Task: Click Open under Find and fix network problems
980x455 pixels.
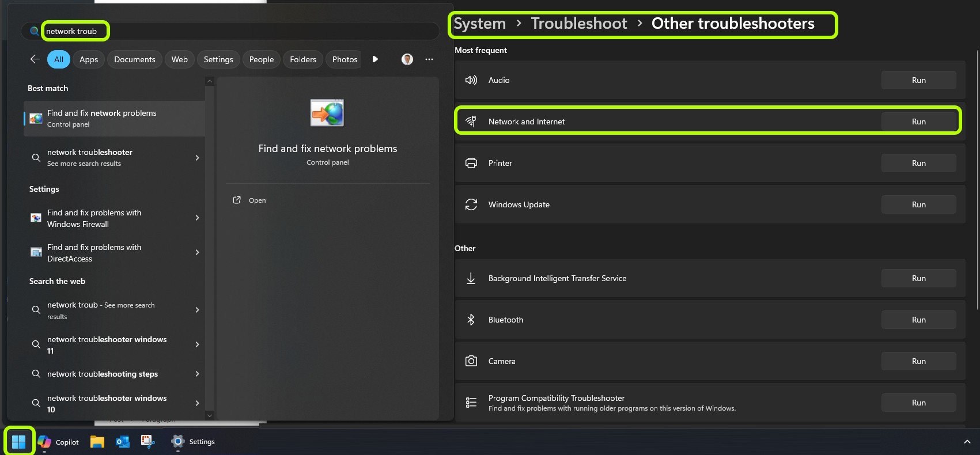Action: pyautogui.click(x=257, y=200)
